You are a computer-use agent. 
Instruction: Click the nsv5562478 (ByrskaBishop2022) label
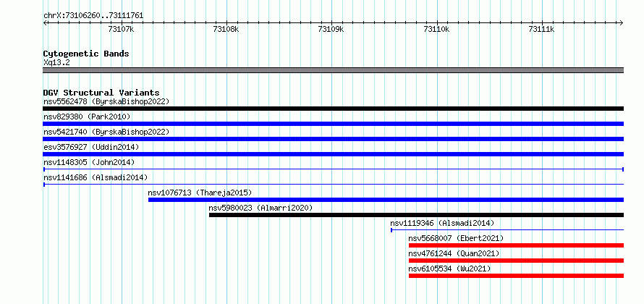106,101
